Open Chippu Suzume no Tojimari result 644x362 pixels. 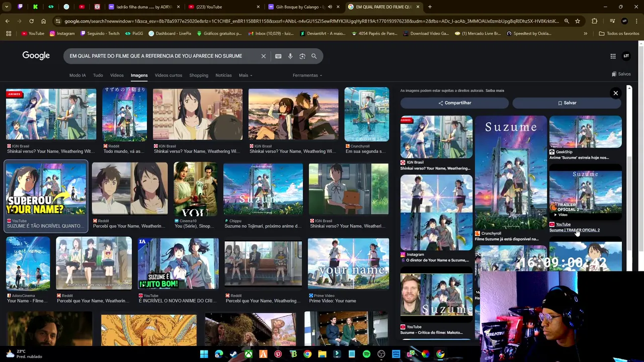click(263, 195)
